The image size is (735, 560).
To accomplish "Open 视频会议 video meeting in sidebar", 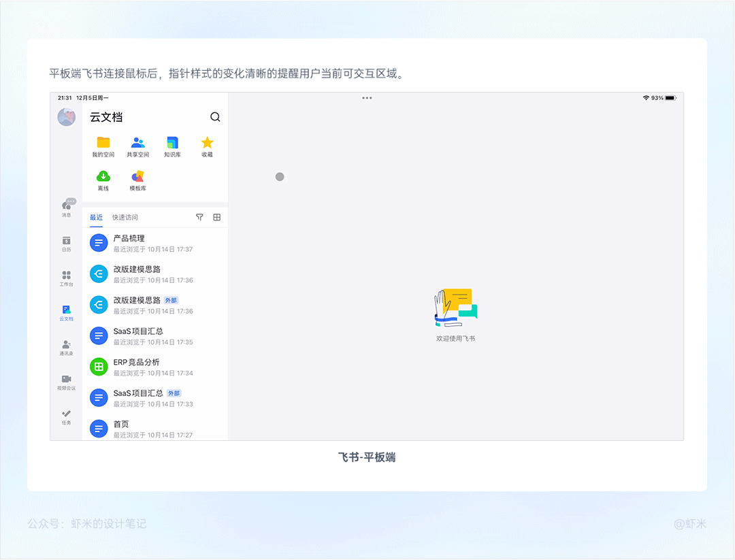I will (x=67, y=381).
